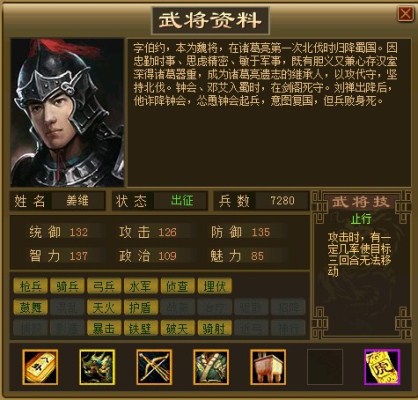Select the golden book equipment icon

coord(40,367)
